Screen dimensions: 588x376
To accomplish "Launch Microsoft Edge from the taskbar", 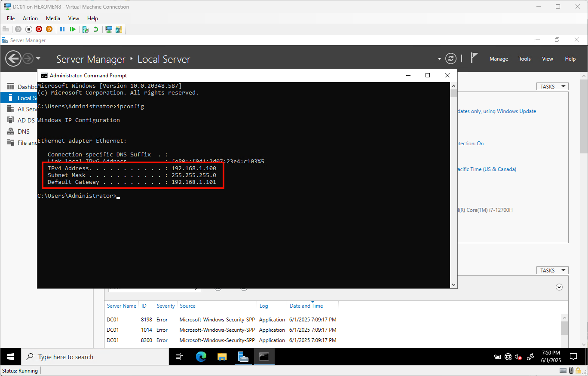I will click(x=201, y=357).
